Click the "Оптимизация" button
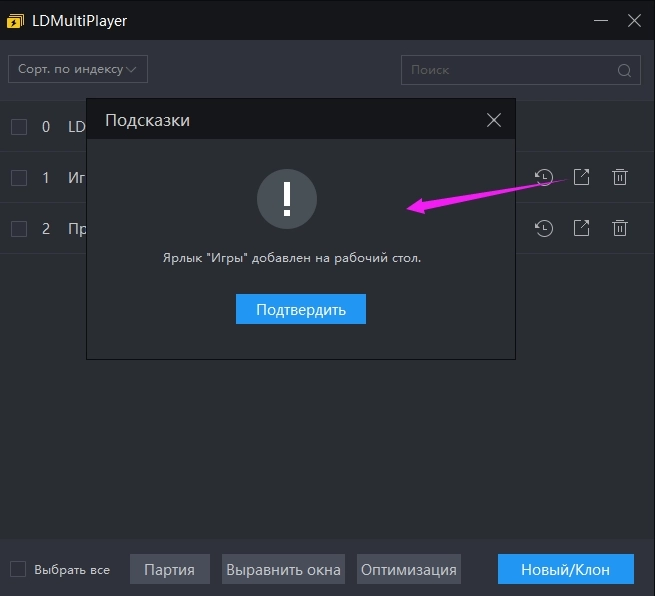Screen dimensions: 655x596 click(408, 569)
